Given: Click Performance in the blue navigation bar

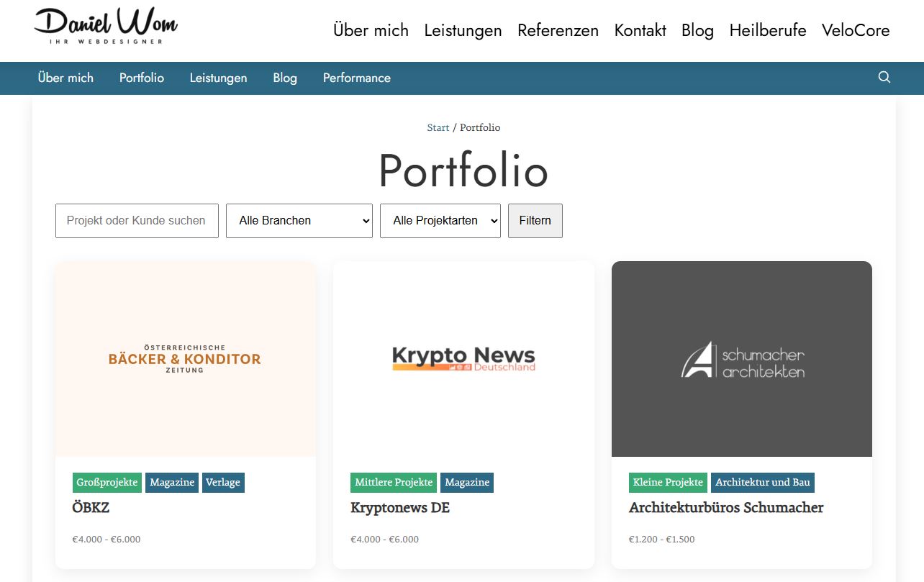Looking at the screenshot, I should 356,78.
